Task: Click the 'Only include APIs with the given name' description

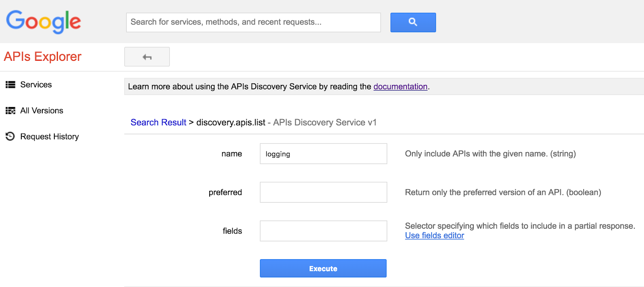Action: coord(491,154)
